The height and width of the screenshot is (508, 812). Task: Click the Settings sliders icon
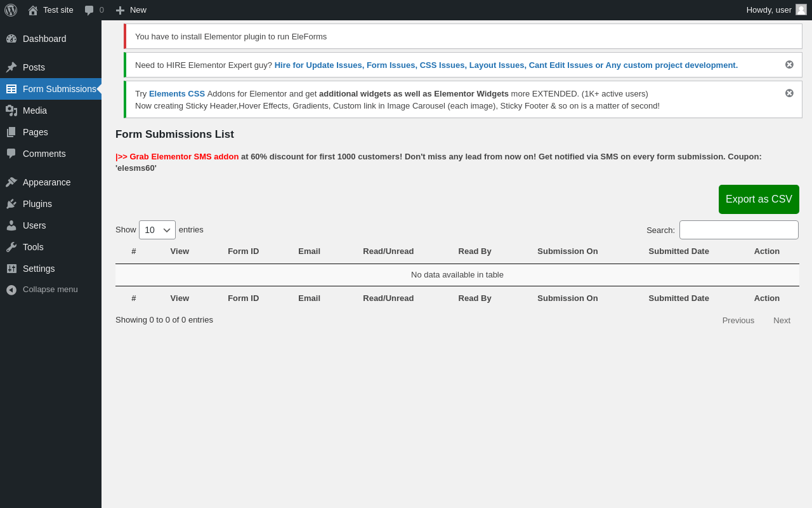pos(11,269)
